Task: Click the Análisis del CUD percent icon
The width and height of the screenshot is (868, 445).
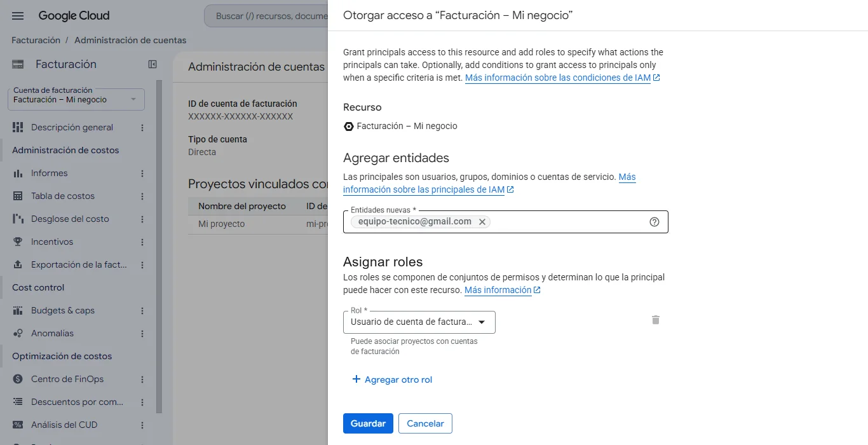Action: pyautogui.click(x=18, y=425)
